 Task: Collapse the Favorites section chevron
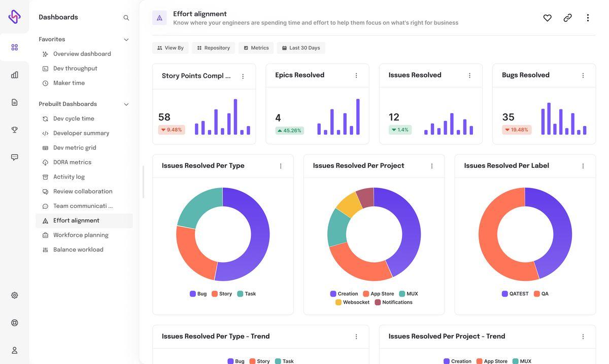pyautogui.click(x=126, y=40)
